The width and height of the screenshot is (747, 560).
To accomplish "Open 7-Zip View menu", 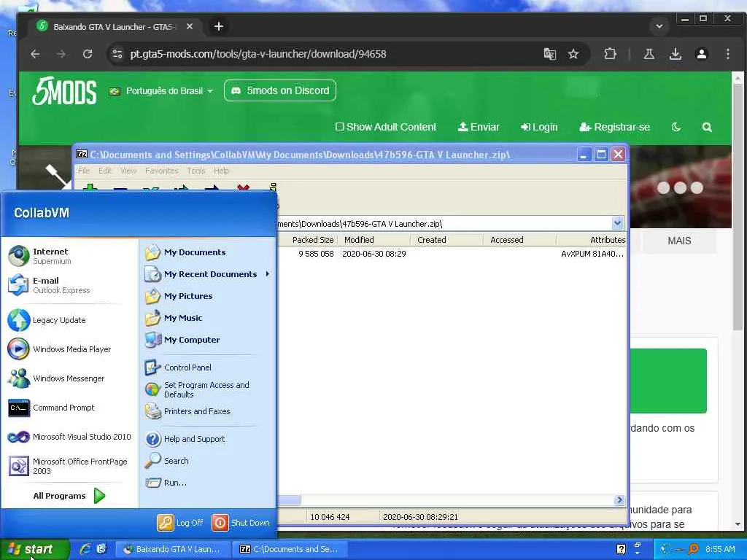I will 128,171.
